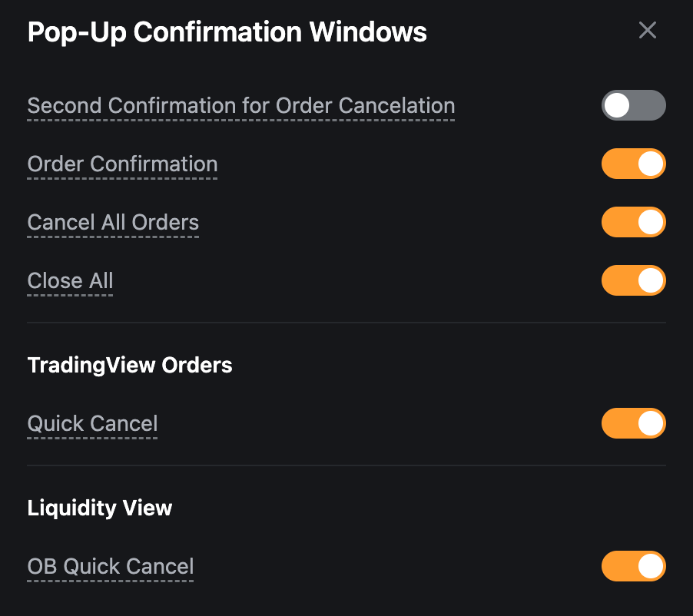Click the Close All underlined label
Screen dimensions: 693x616
(70, 280)
